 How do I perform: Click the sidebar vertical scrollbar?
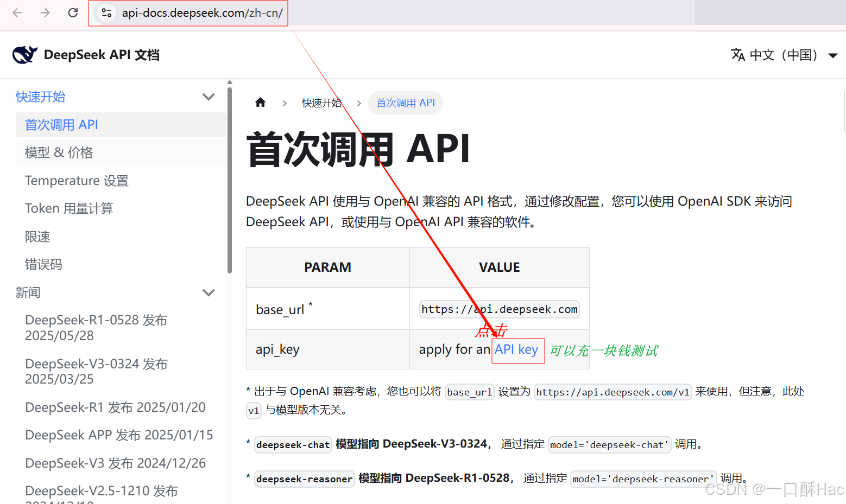coord(230,179)
